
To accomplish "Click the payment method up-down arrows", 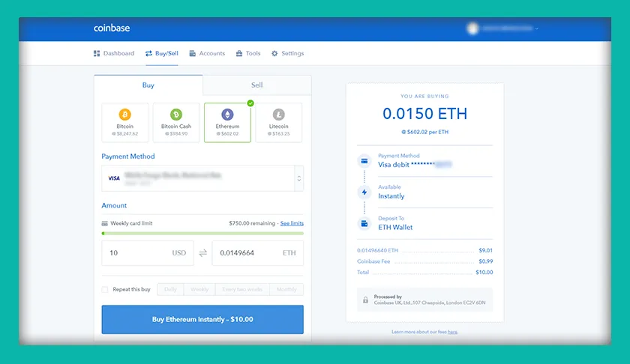I will point(299,178).
